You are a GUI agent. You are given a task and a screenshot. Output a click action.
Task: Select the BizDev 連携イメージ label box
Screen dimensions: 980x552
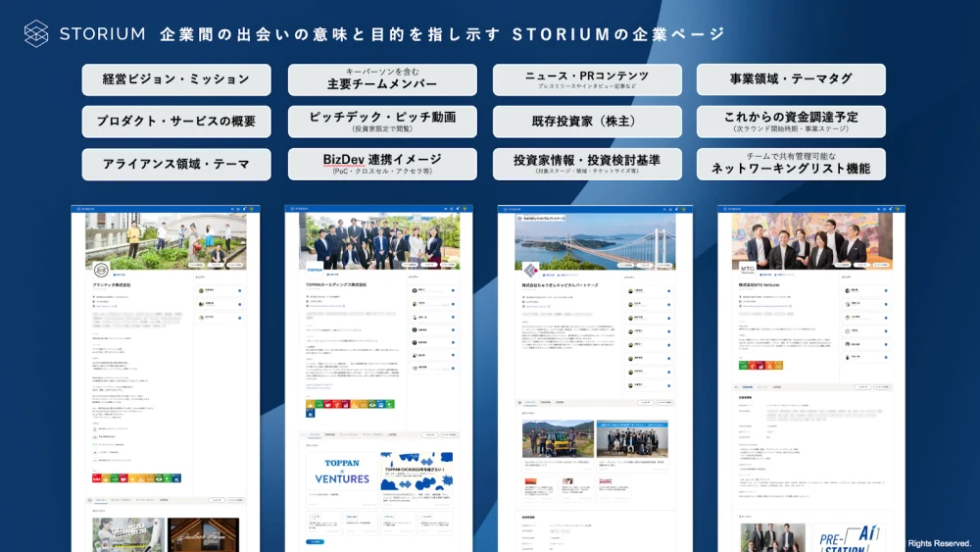382,164
